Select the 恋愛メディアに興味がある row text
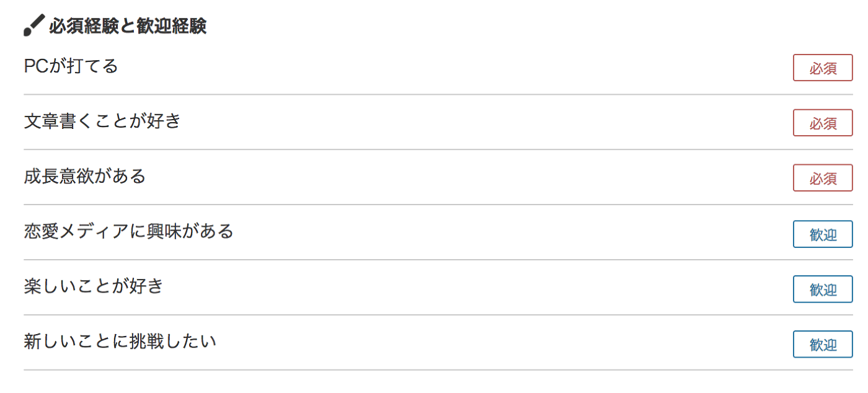 [129, 231]
